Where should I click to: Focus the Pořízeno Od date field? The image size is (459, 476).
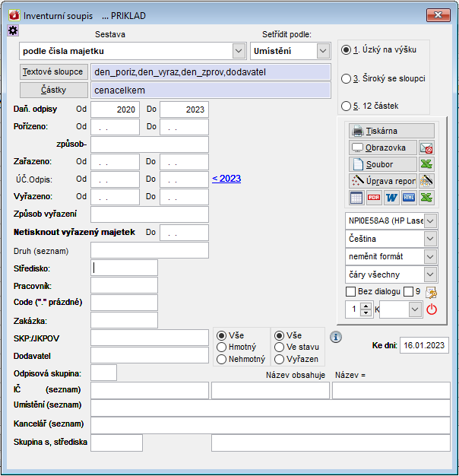click(x=116, y=127)
